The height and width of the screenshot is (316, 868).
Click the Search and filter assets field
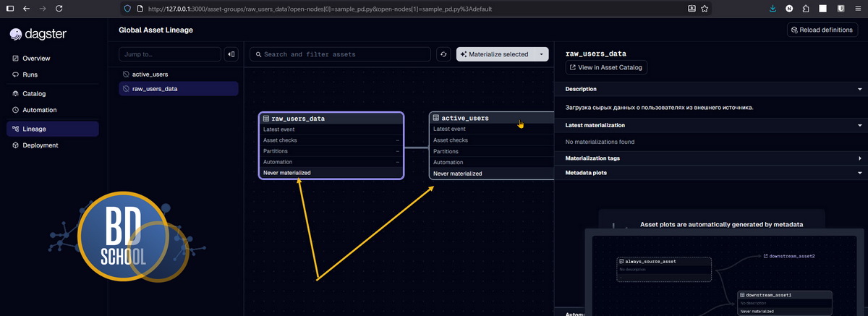click(340, 54)
